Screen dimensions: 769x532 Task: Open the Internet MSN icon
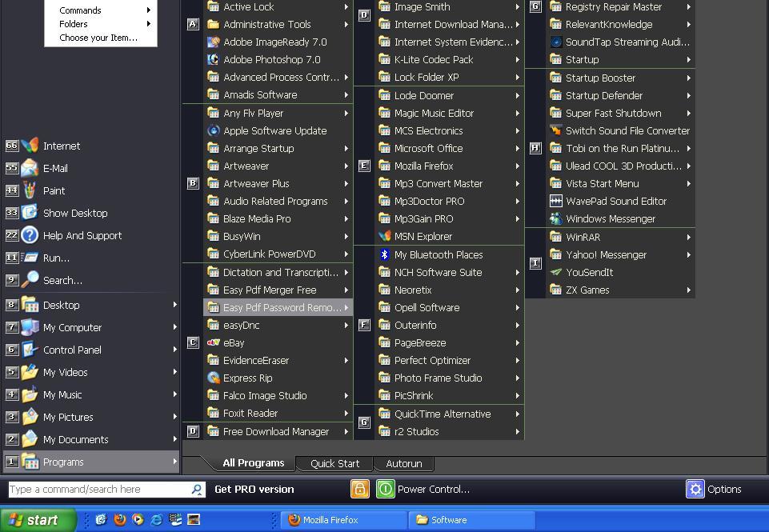click(x=30, y=146)
